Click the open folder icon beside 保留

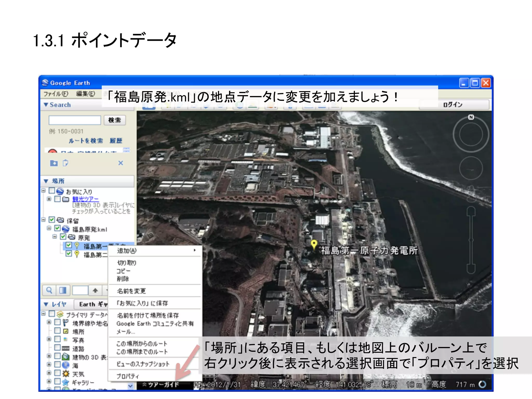coord(60,220)
